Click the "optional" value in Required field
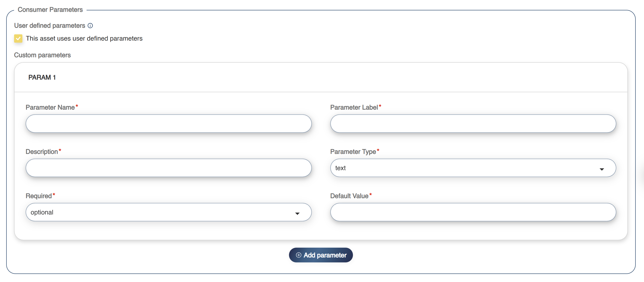Image resolution: width=644 pixels, height=282 pixels. click(42, 212)
